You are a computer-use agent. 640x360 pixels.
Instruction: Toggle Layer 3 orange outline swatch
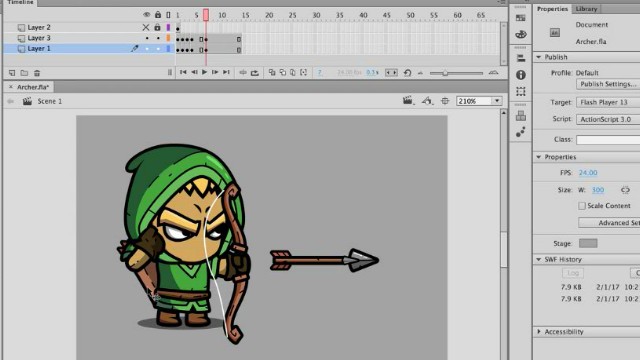(x=168, y=38)
